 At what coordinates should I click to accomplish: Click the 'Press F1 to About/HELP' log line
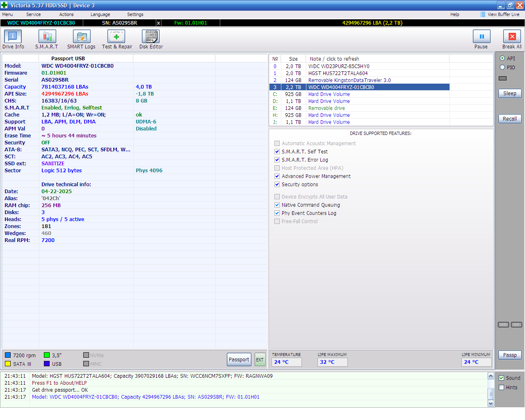[59, 383]
